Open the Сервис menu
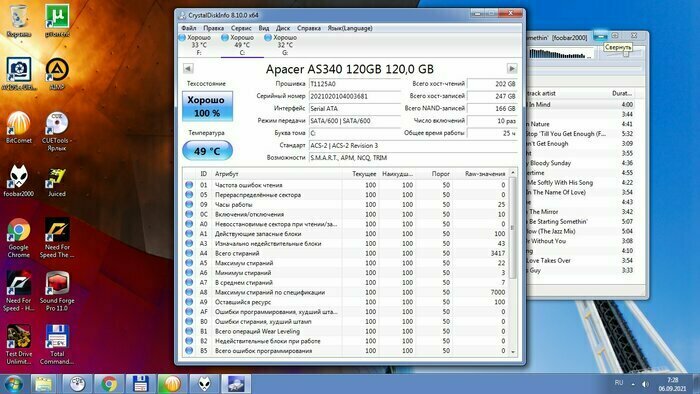Viewport: 700px width, 394px height. [241, 28]
